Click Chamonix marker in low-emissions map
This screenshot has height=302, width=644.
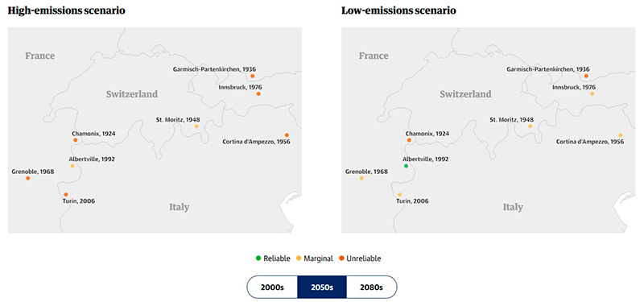click(x=409, y=140)
